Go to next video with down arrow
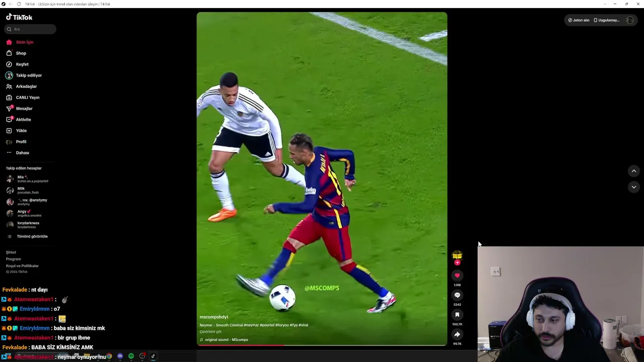Viewport: 644px width, 362px height. 634,187
